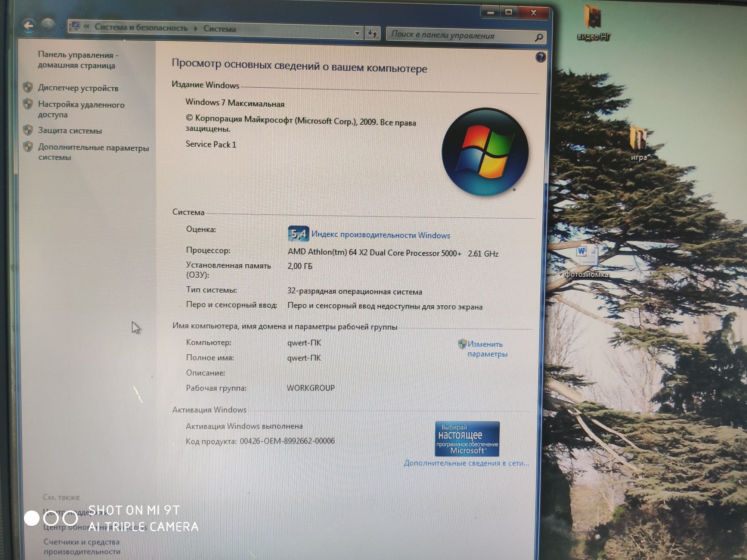Screen dimensions: 747x560
Task: Click the computer icon in address bar
Action: pyautogui.click(x=75, y=26)
